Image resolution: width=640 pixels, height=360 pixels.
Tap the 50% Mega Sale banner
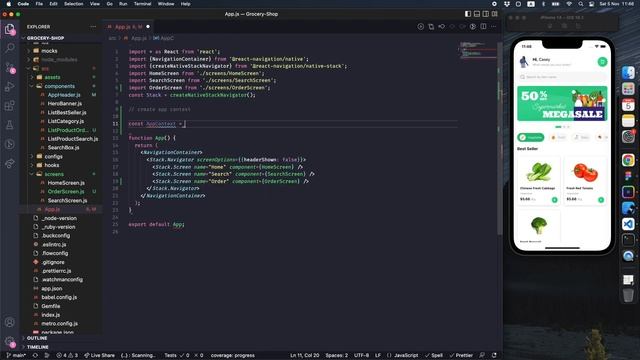(x=562, y=103)
